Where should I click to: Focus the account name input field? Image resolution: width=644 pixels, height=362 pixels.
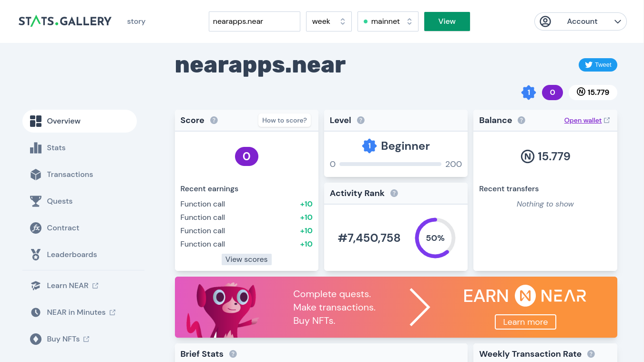255,21
